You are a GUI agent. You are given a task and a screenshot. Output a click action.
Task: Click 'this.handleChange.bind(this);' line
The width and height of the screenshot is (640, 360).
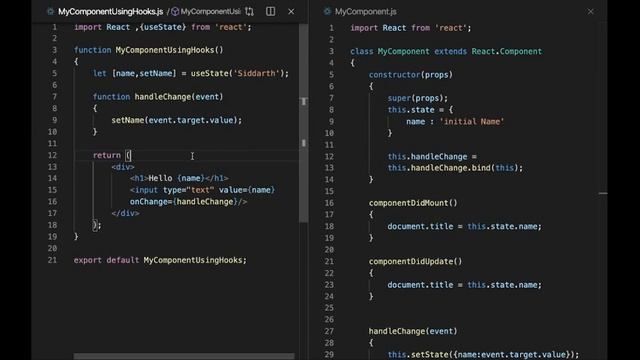point(455,168)
